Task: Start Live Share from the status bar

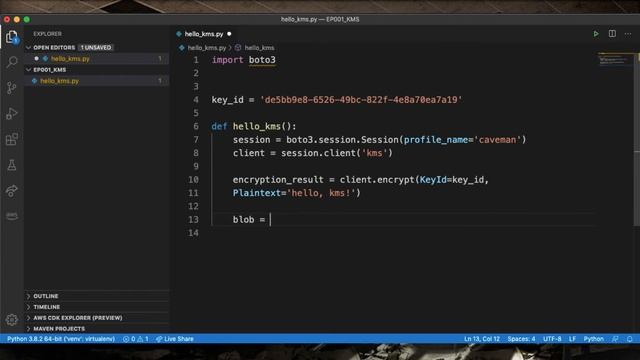Action: 175,339
